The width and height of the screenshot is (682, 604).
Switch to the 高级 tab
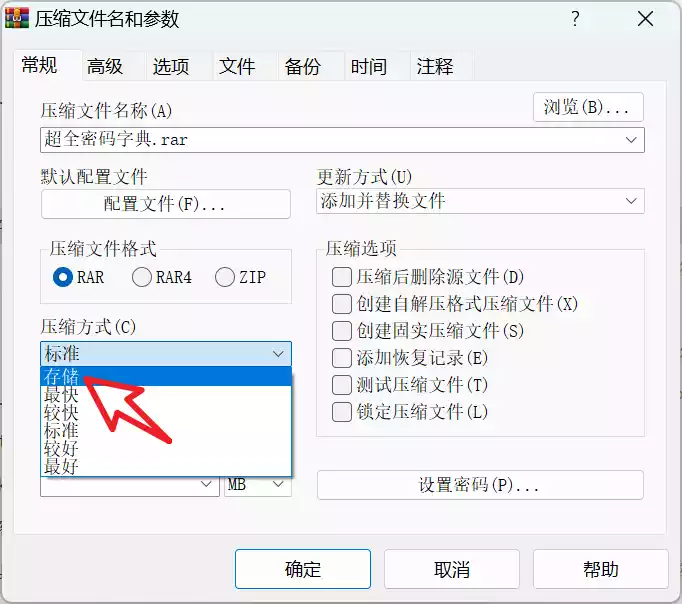(x=105, y=67)
